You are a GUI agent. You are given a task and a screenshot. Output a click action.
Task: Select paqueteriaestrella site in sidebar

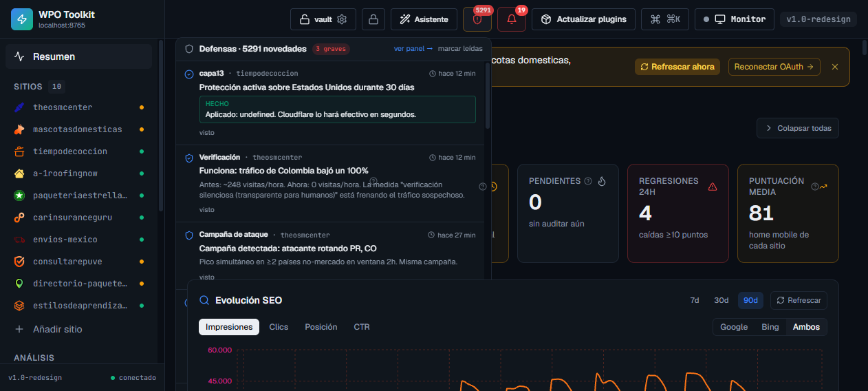78,195
